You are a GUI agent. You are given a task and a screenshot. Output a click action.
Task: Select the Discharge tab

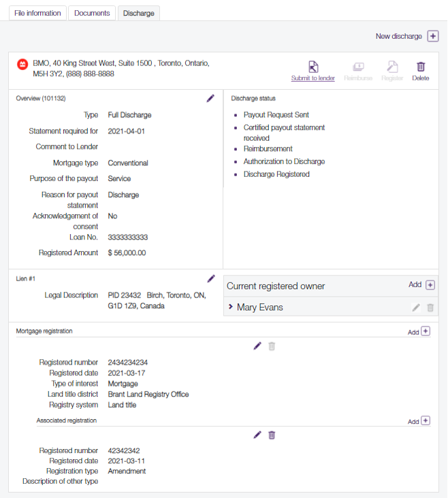point(138,13)
